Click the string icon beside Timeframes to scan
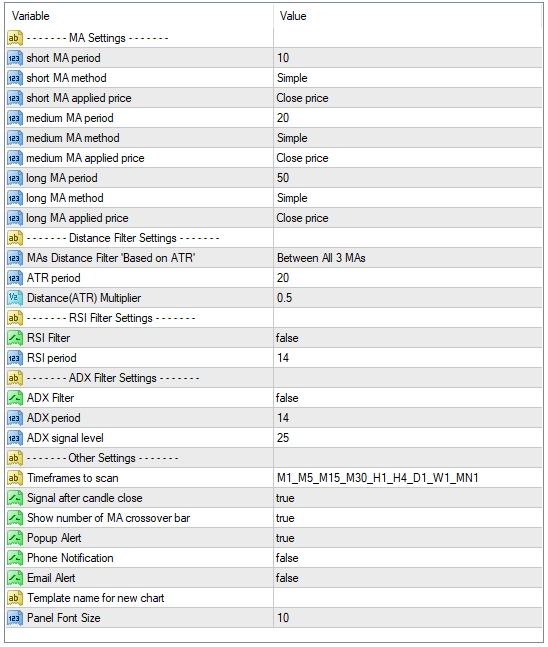This screenshot has height=647, width=548. tap(14, 478)
